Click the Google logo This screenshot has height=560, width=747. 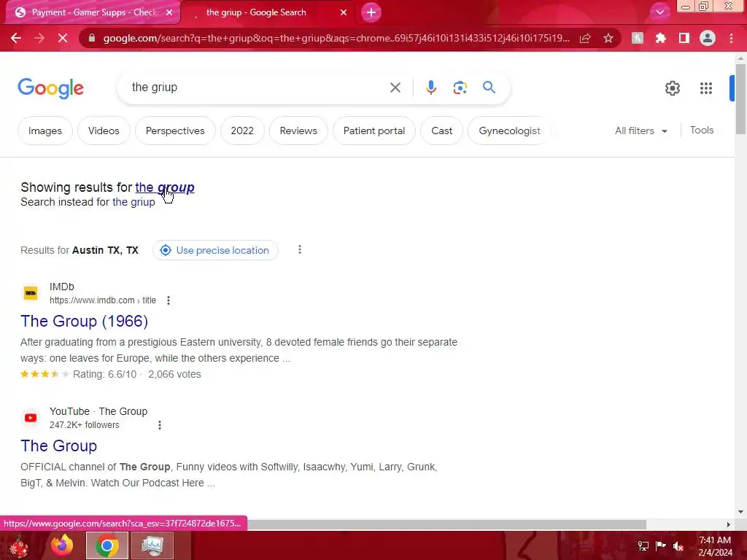tap(50, 88)
